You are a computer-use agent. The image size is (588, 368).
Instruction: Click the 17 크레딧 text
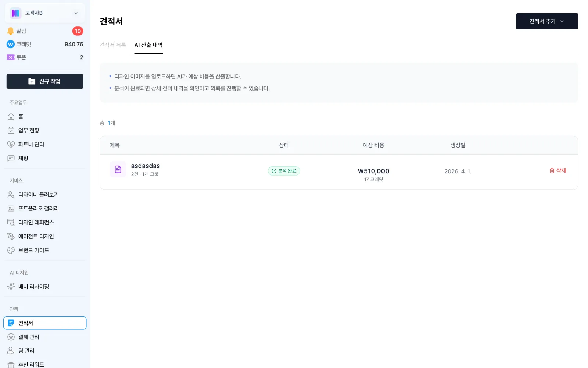[x=373, y=180]
